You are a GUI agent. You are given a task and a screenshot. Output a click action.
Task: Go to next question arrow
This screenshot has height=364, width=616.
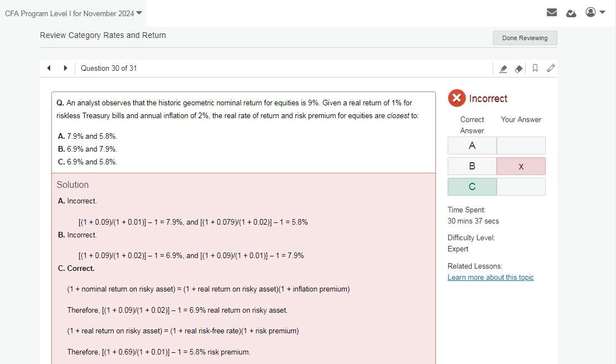click(65, 68)
